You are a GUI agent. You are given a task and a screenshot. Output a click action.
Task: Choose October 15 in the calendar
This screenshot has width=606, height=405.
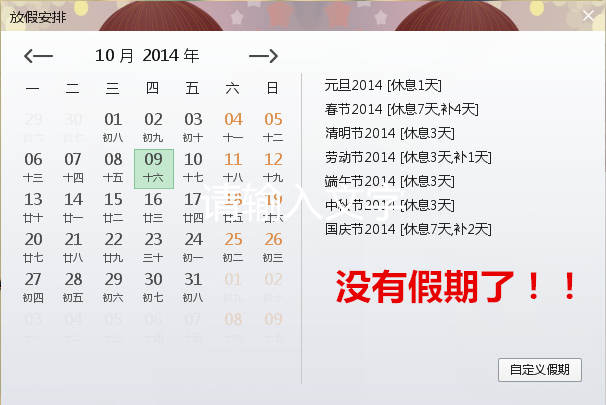[x=113, y=207]
